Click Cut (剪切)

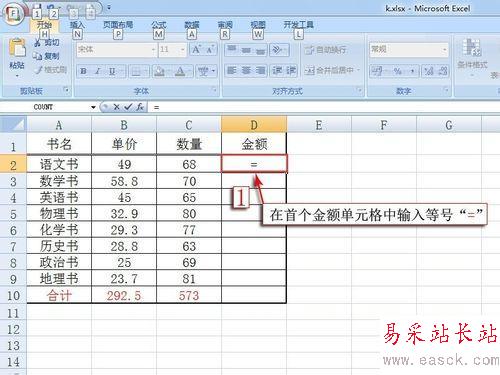pos(47,43)
